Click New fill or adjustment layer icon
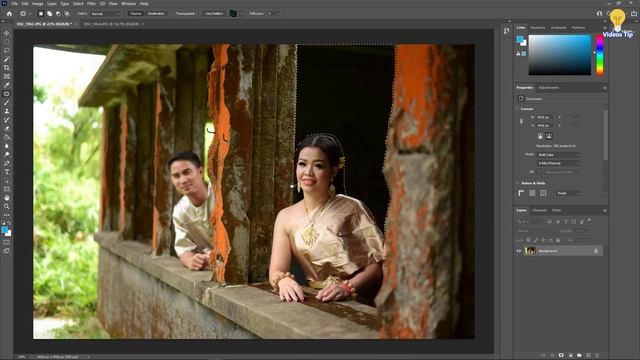The height and width of the screenshot is (360, 640). point(570,355)
